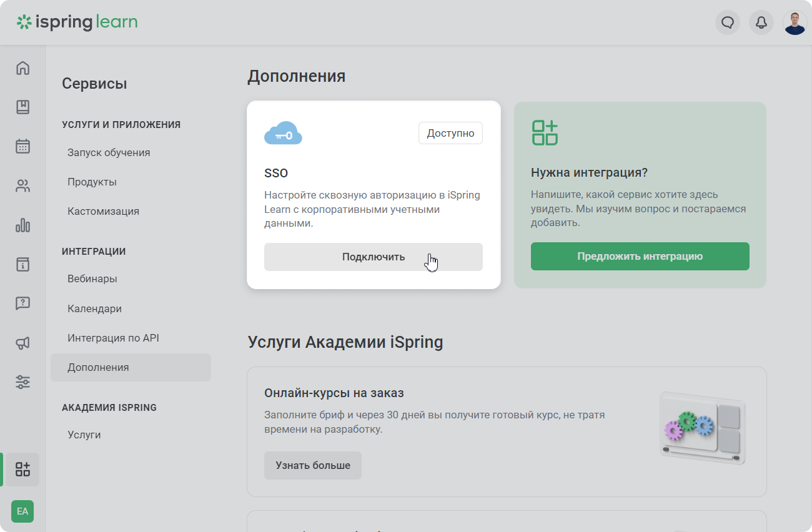Click the Доступно badge
This screenshot has height=532, width=812.
click(x=450, y=133)
